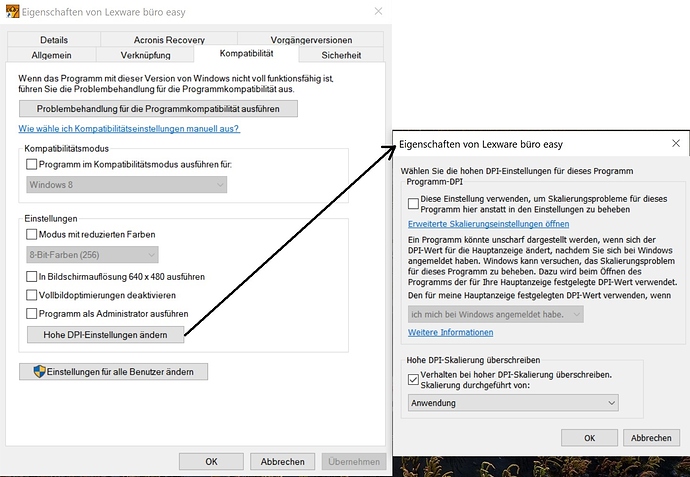The image size is (690, 477).
Task: Enable Vollbildoptimierungen deaktivieren checkbox
Action: tap(31, 295)
